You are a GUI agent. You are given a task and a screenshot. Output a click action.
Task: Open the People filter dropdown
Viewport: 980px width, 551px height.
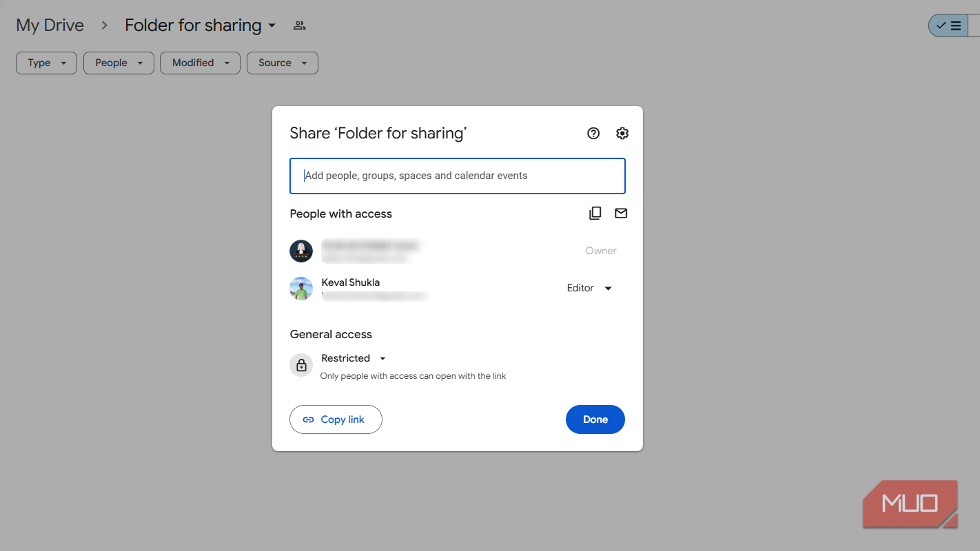(119, 63)
